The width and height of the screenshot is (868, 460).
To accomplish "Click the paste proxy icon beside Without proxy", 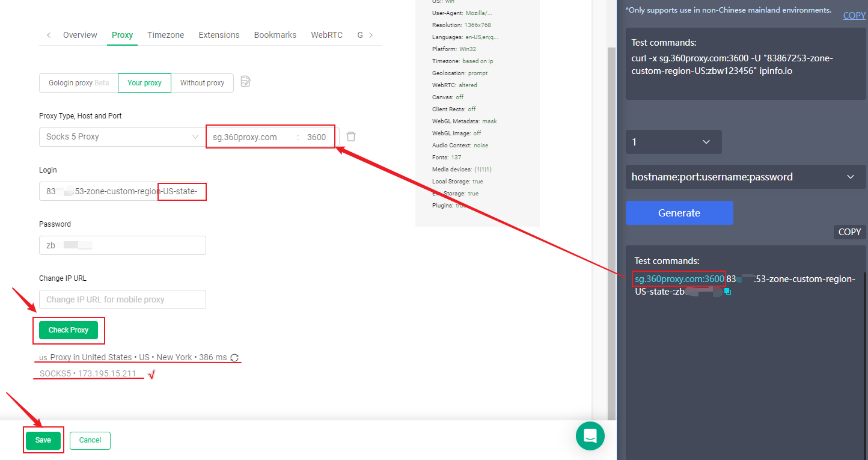I will 245,82.
